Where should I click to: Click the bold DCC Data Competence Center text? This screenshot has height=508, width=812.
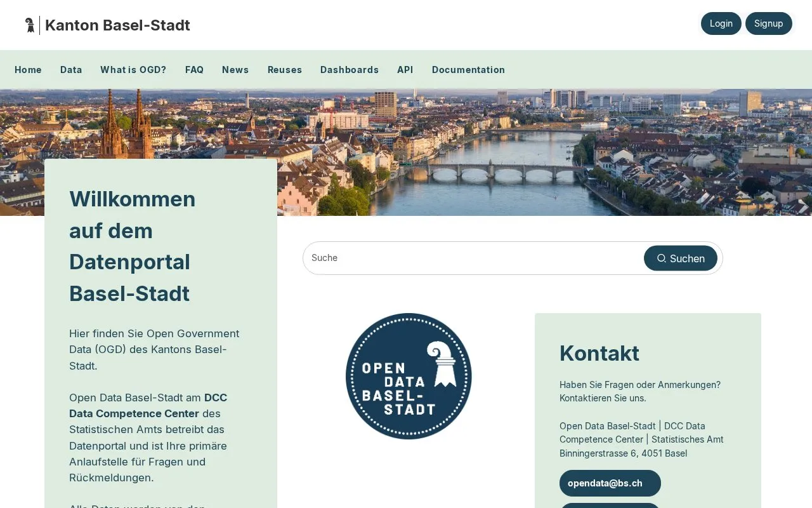pyautogui.click(x=148, y=406)
